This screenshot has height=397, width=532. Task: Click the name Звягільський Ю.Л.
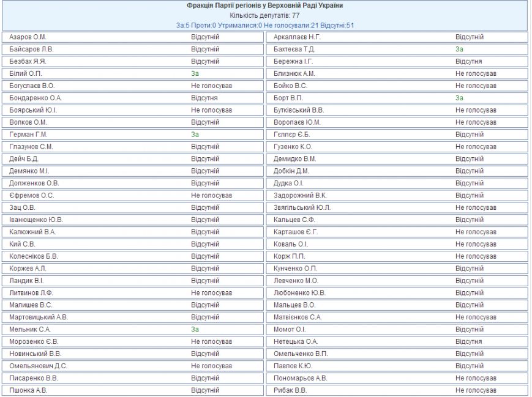point(302,208)
